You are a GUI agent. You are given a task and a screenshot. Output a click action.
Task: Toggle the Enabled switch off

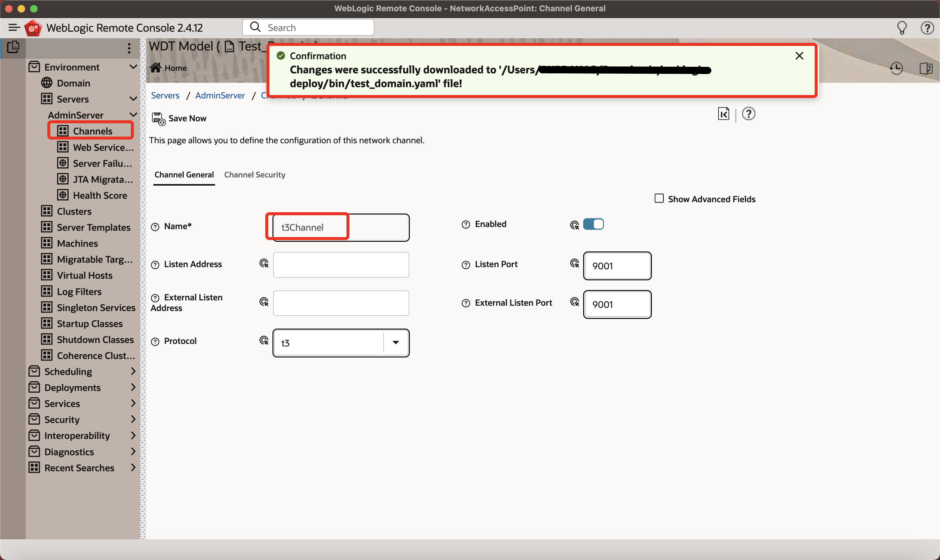tap(593, 224)
